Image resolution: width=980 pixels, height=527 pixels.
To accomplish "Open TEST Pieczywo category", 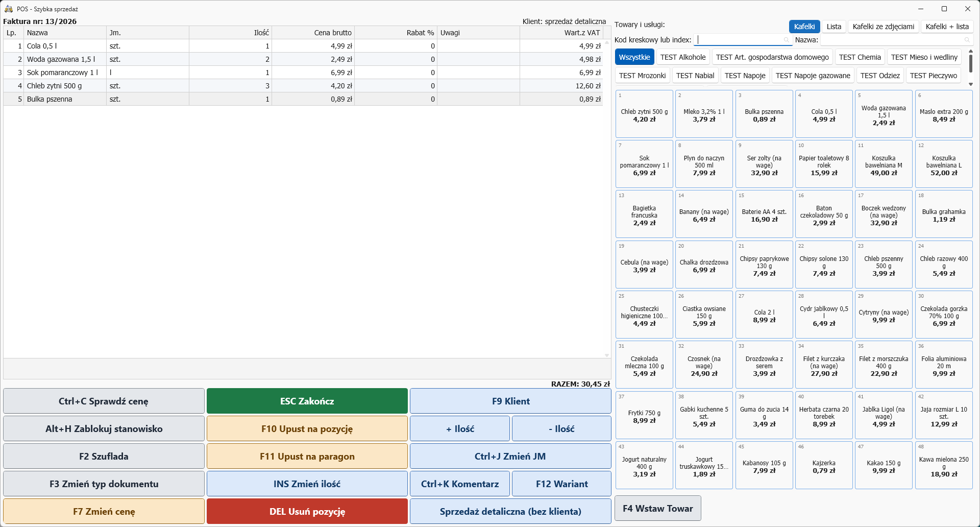I will tap(934, 76).
